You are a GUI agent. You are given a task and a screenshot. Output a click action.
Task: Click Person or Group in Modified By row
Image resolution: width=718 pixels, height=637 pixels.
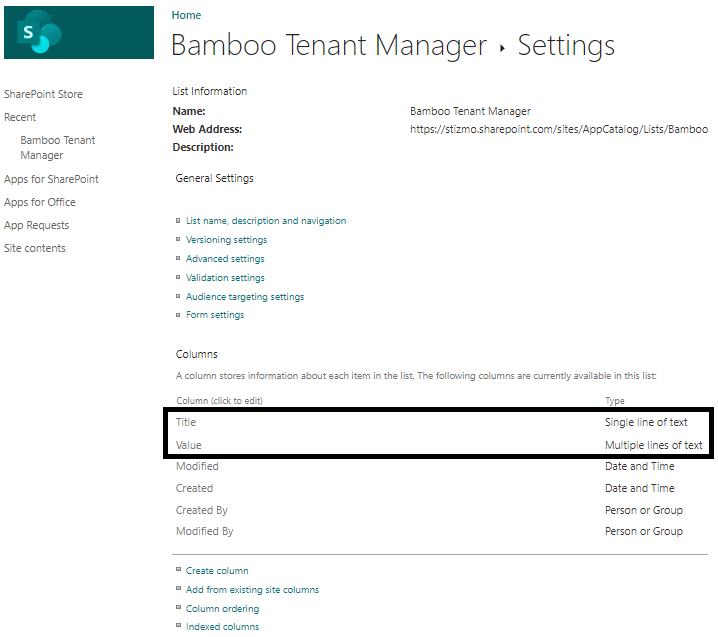[x=644, y=531]
